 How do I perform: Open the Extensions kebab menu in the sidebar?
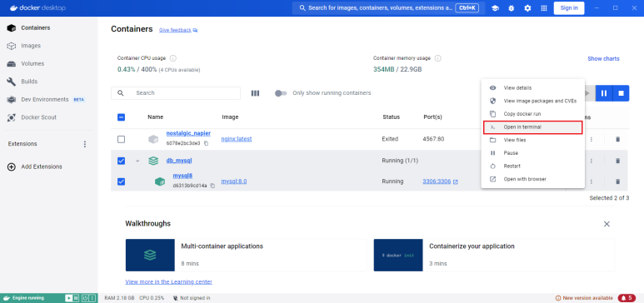pos(85,144)
